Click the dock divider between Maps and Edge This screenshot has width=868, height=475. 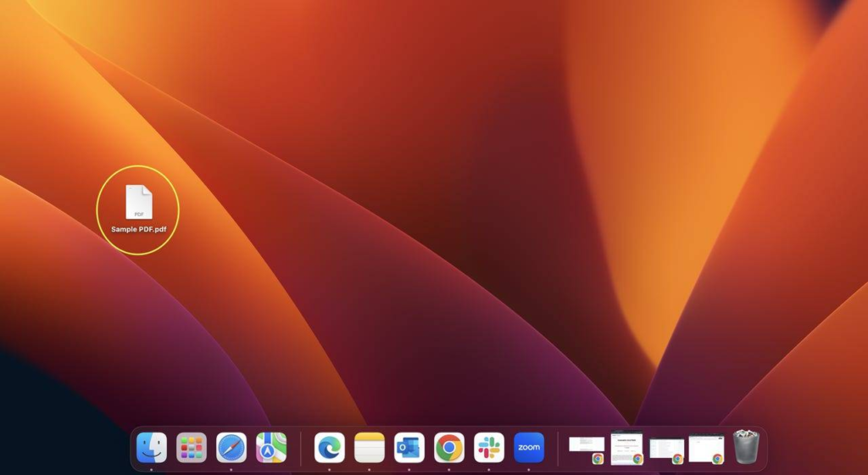click(301, 448)
